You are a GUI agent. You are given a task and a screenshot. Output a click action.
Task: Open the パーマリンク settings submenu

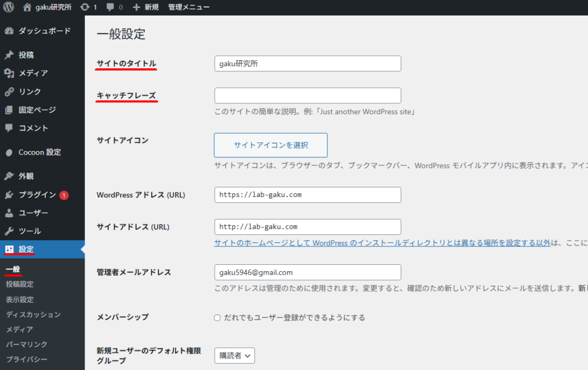[26, 344]
